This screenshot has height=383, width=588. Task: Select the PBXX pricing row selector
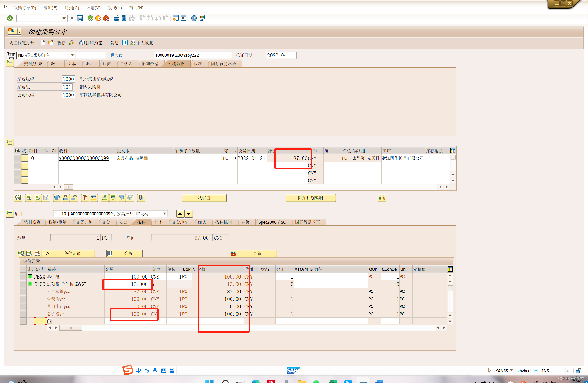23,277
